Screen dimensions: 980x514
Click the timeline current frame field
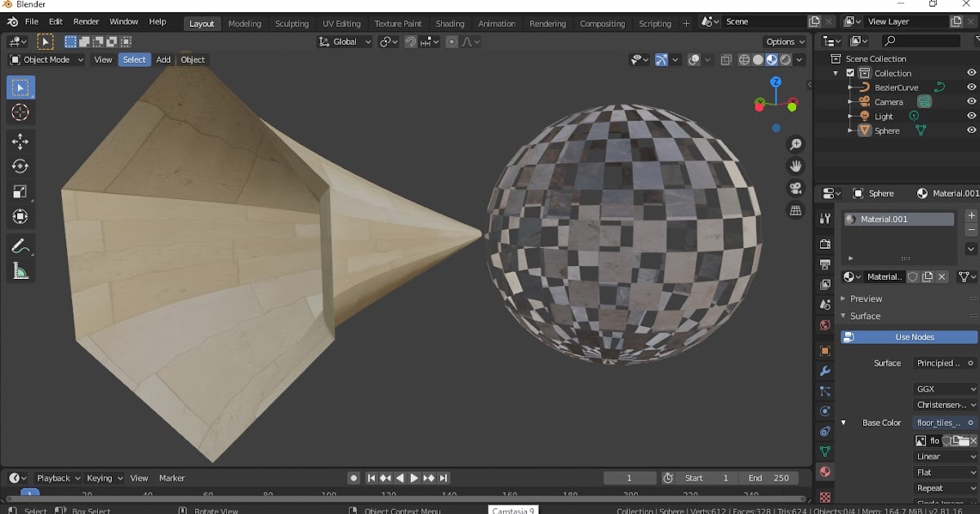point(629,478)
